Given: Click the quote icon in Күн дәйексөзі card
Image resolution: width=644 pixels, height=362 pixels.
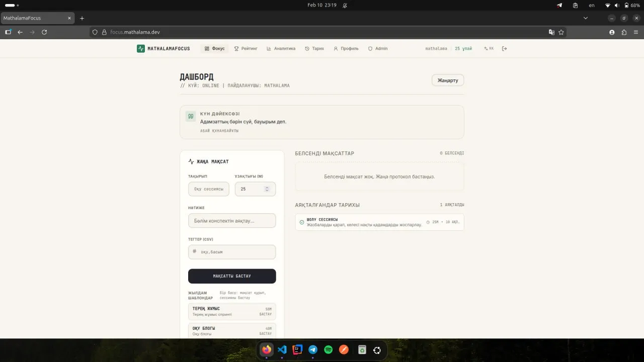Looking at the screenshot, I should [x=191, y=116].
